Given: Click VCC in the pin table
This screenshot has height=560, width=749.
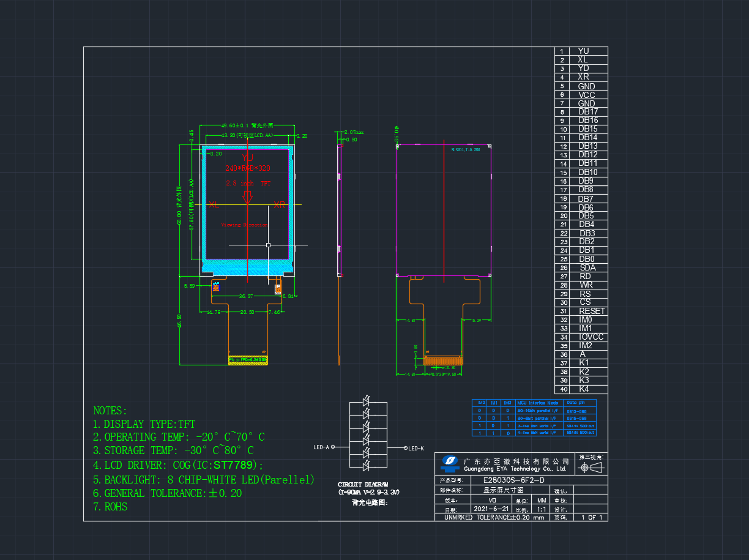Looking at the screenshot, I should click(587, 95).
